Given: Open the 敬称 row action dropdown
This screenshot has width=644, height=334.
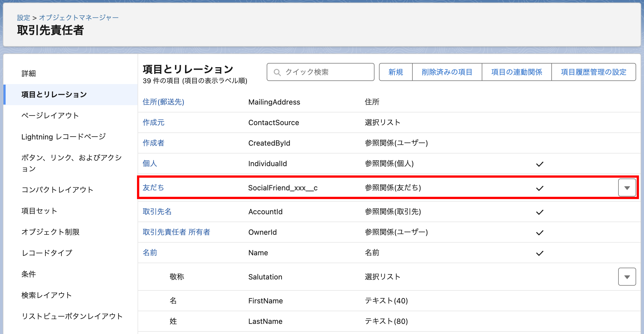Looking at the screenshot, I should [x=627, y=277].
